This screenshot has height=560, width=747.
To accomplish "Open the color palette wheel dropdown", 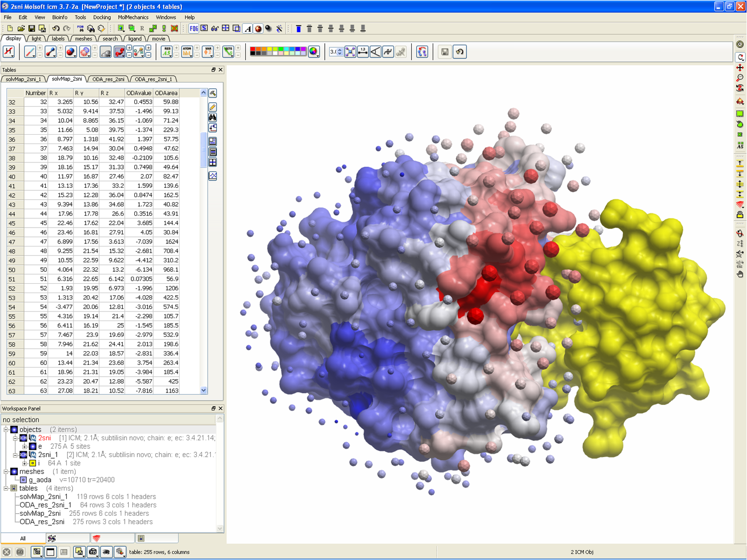I will [x=314, y=52].
